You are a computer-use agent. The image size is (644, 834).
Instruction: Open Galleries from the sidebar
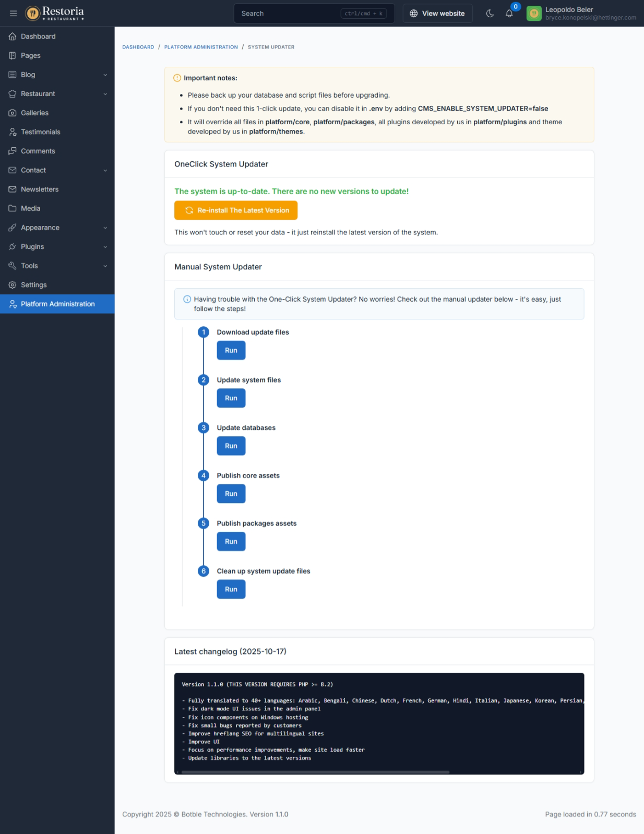(x=34, y=113)
